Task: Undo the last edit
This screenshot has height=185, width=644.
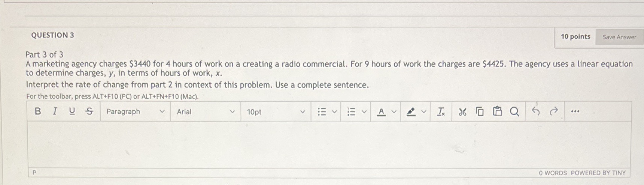Action: (x=536, y=111)
